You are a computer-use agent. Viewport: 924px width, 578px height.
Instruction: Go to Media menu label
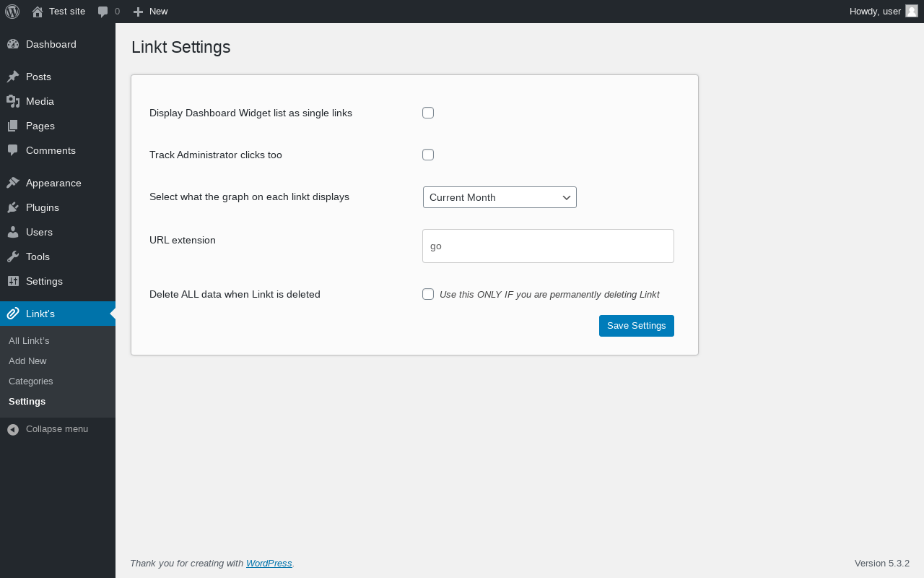click(40, 101)
